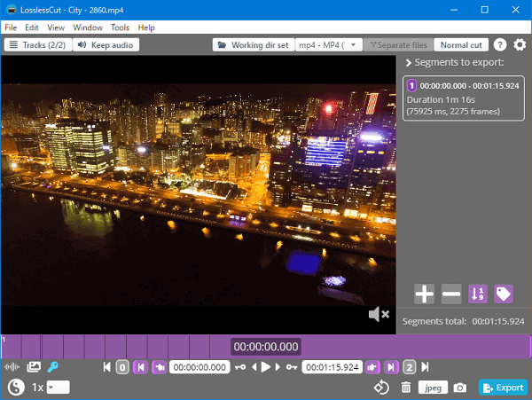Remove current segment with minus icon
Viewport: 532px width, 400px height.
451,294
